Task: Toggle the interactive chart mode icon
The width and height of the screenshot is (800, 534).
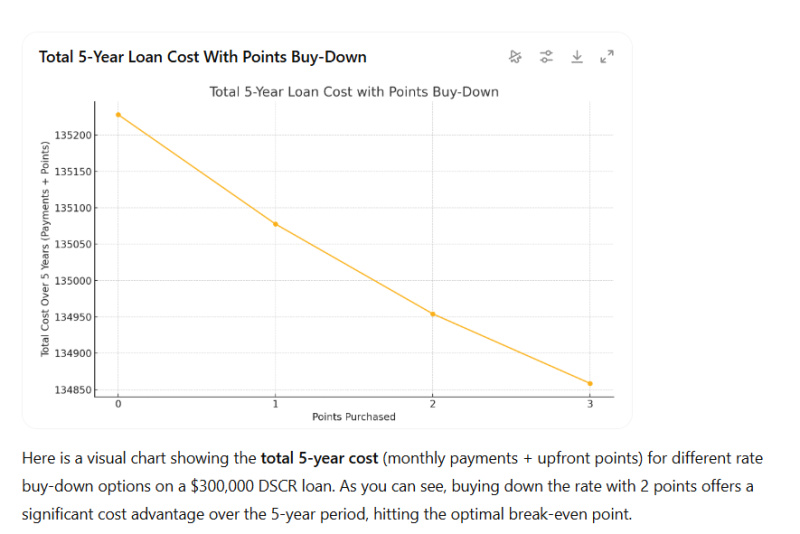Action: click(x=516, y=57)
